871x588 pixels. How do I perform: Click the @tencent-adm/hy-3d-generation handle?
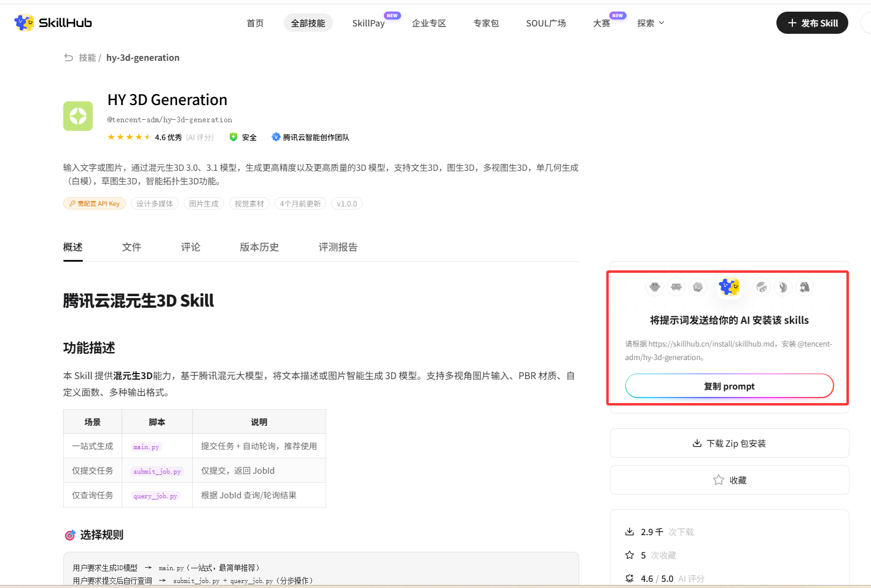[x=170, y=120]
